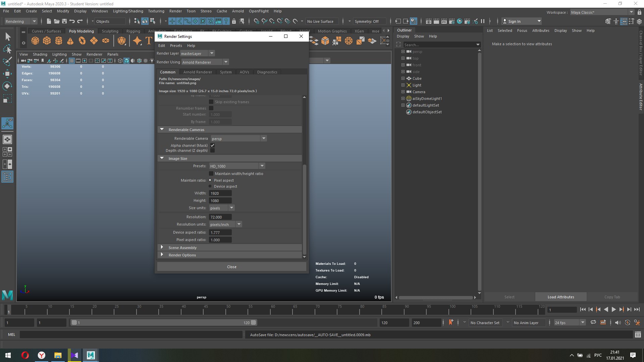
Task: Open Presets menu in Render Settings
Action: point(176,46)
